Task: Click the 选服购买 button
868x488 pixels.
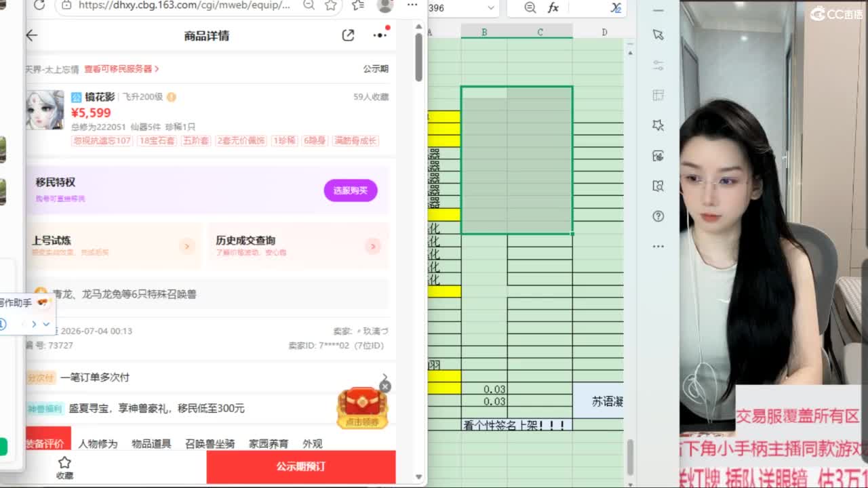Action: (351, 190)
